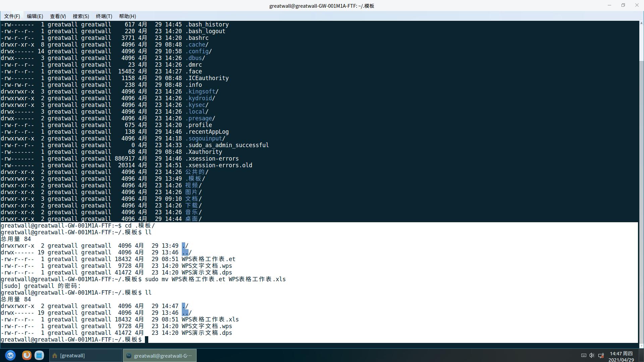644x362 pixels.
Task: Open the UKUI start menu icon
Action: pyautogui.click(x=10, y=355)
